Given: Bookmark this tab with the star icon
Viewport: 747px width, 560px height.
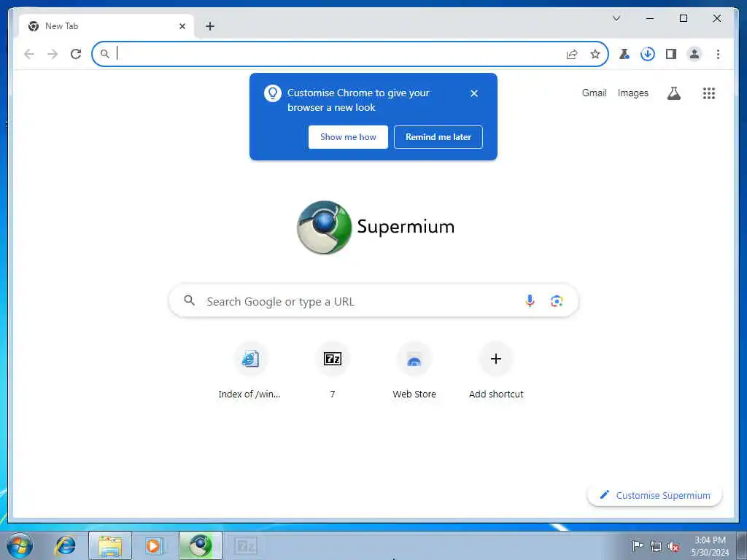Looking at the screenshot, I should coord(595,54).
